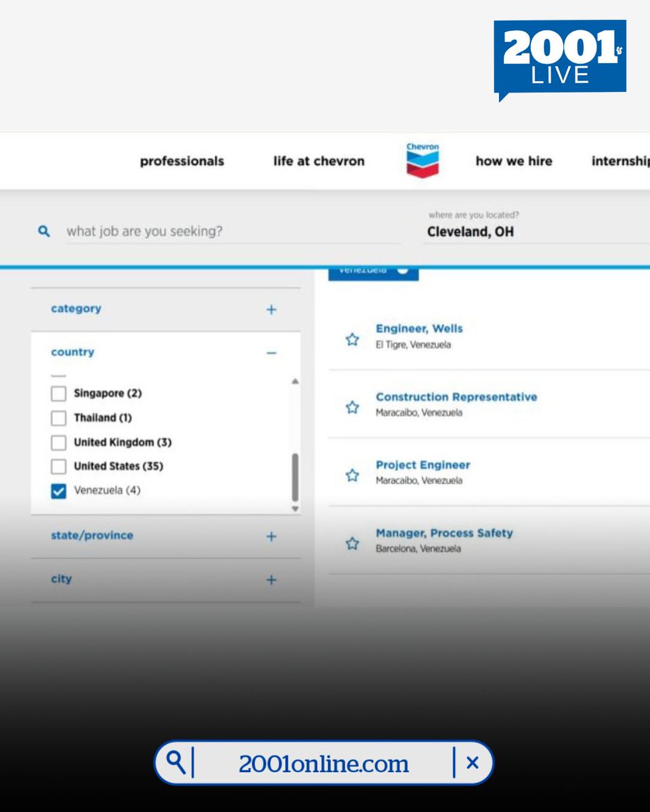Click the country list scrollbar thumb
Viewport: 650px width, 812px height.
point(295,477)
